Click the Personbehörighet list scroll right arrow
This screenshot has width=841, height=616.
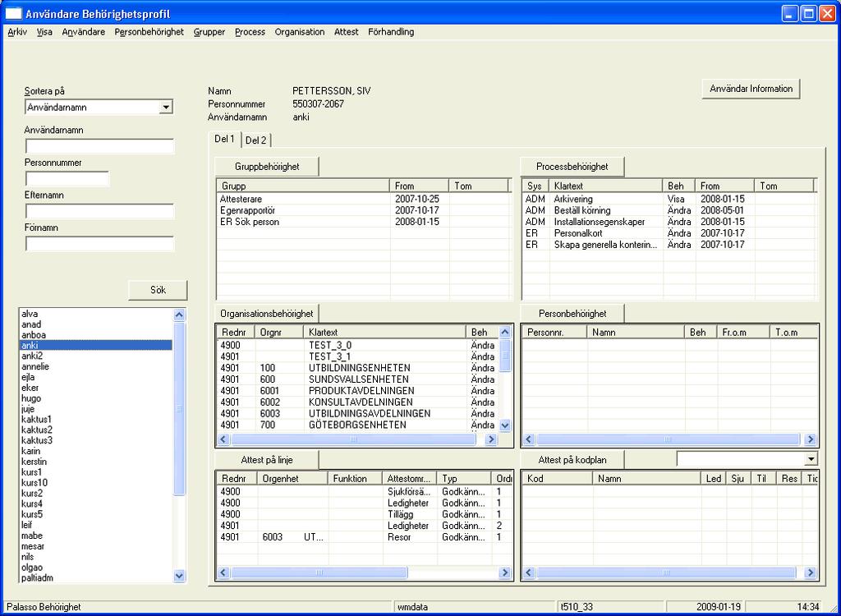[810, 439]
